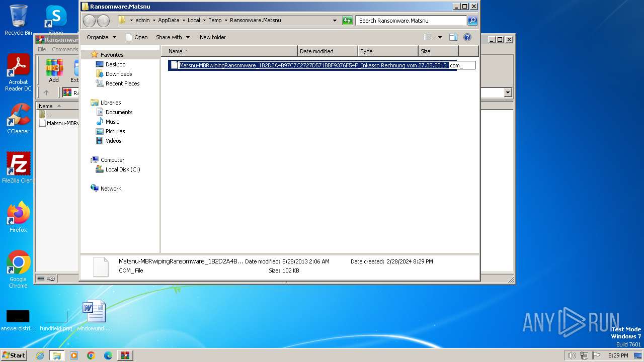Toggle the preview pane button

pyautogui.click(x=453, y=37)
